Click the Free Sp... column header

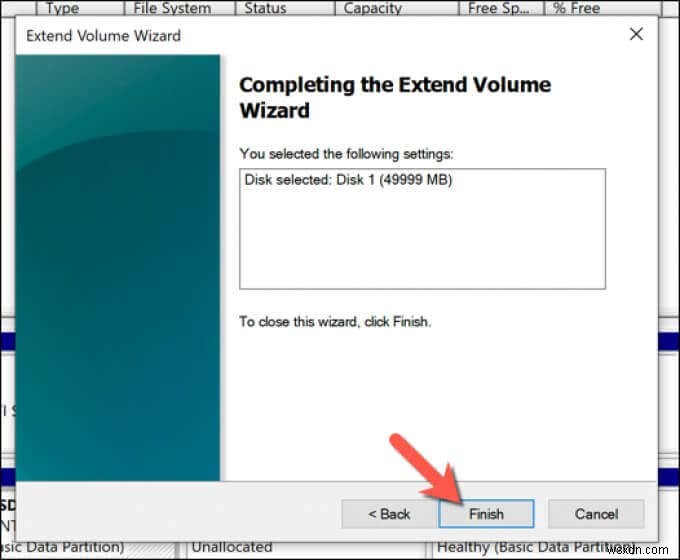[x=501, y=8]
